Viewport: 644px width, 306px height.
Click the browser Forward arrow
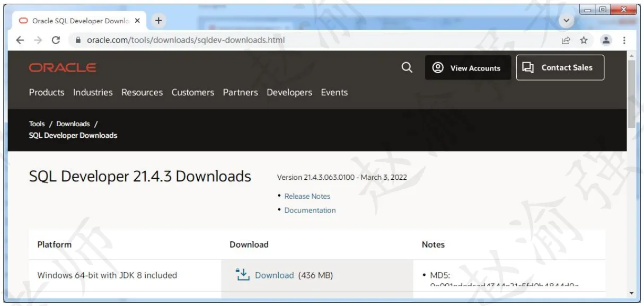38,40
